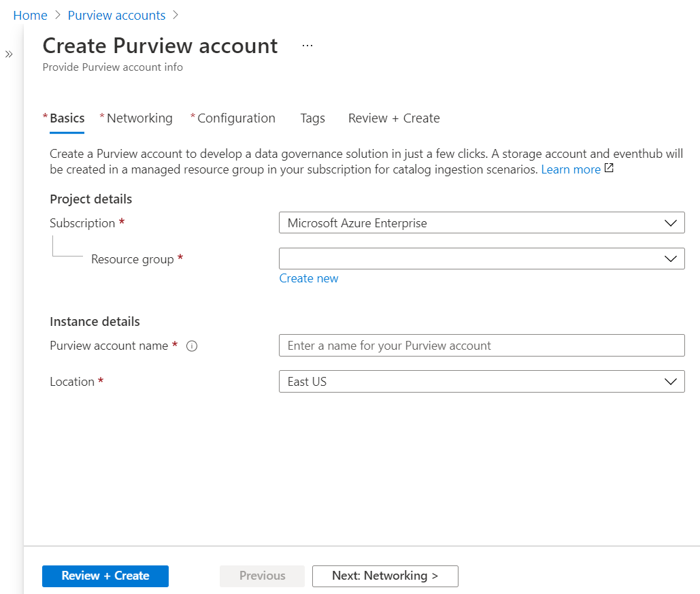700x594 pixels.
Task: Switch to the Networking tab
Action: pyautogui.click(x=139, y=118)
